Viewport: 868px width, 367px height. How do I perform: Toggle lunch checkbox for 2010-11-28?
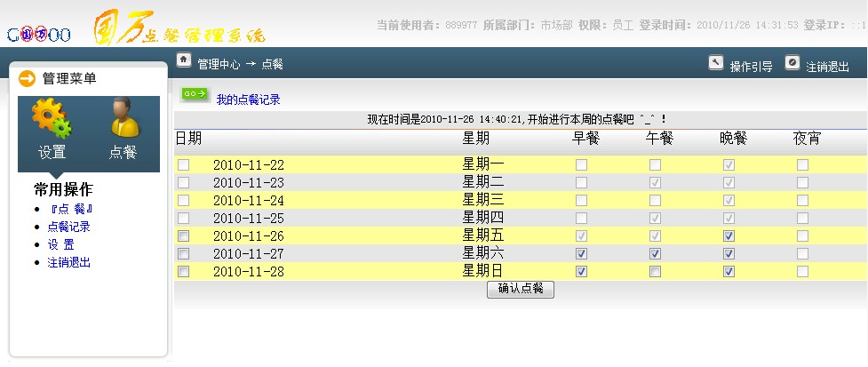coord(655,271)
